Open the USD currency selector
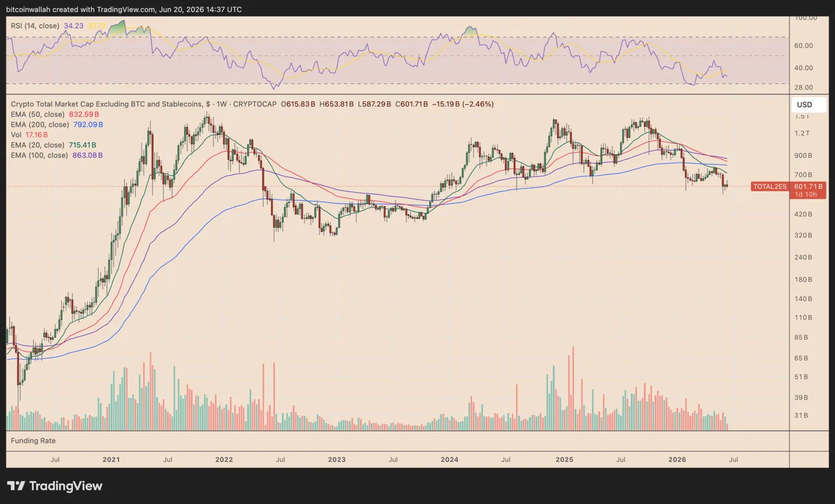The height and width of the screenshot is (504, 835). [x=808, y=105]
